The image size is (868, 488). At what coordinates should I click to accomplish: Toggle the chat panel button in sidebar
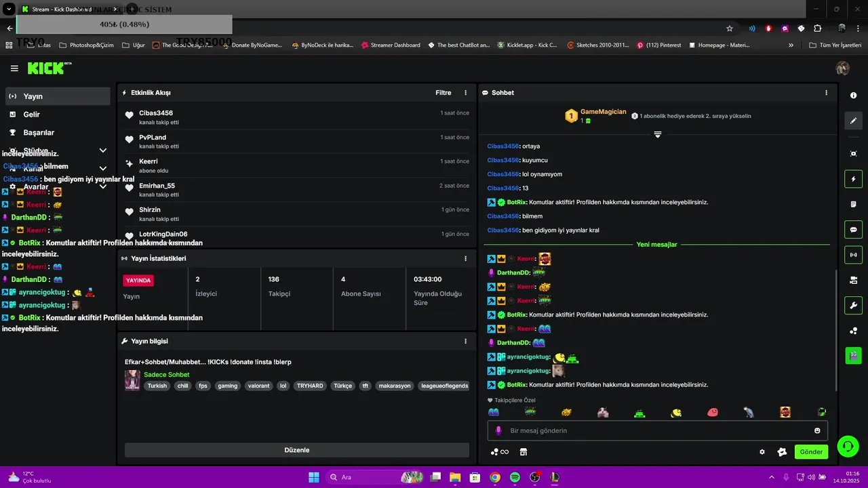(854, 230)
